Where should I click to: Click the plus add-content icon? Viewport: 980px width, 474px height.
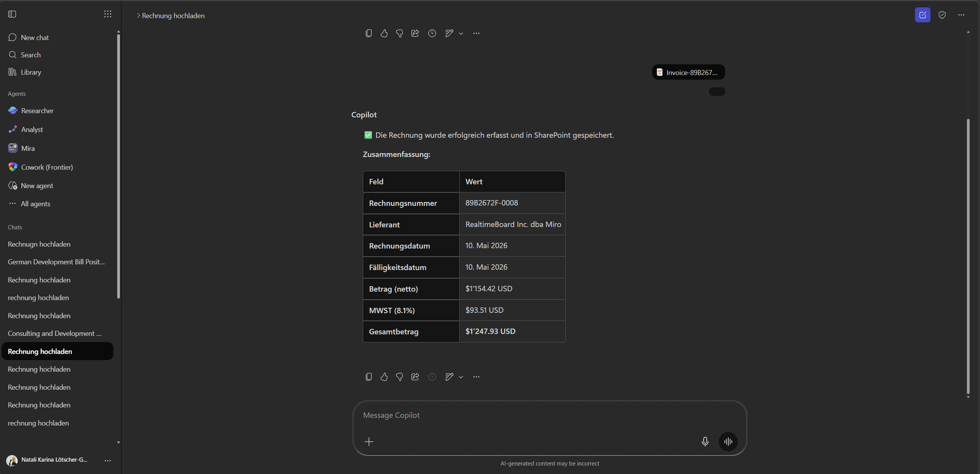click(369, 442)
